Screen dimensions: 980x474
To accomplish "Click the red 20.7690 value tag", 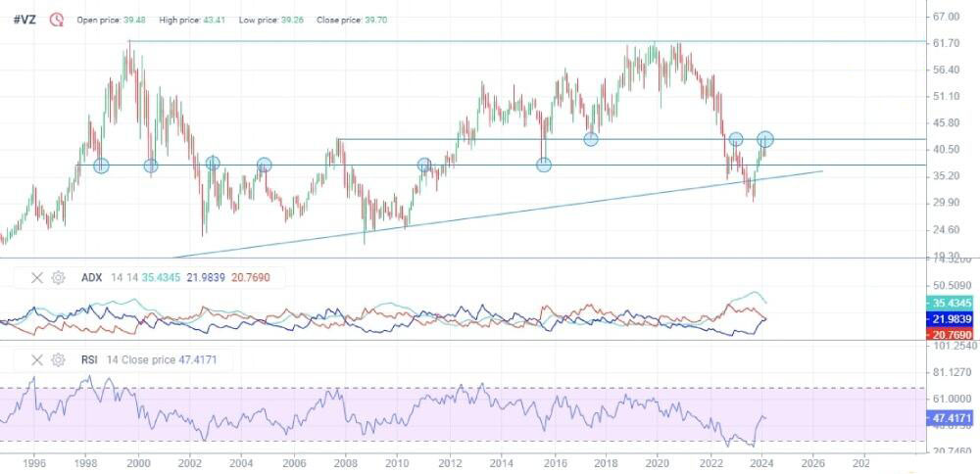I will pos(948,334).
